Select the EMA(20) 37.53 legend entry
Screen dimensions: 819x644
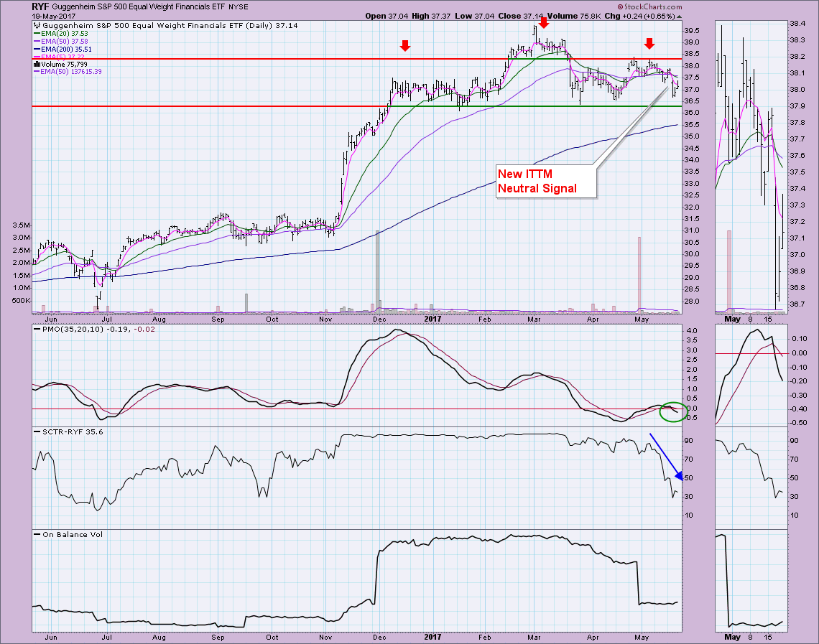(x=60, y=34)
